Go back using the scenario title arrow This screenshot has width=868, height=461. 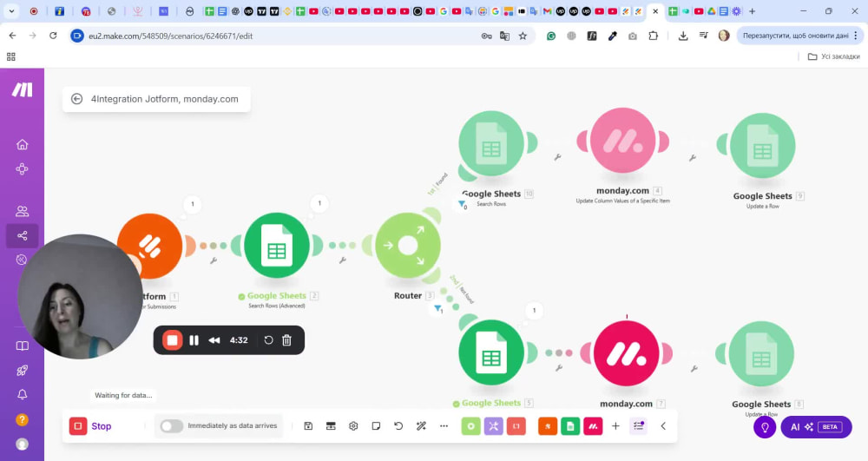77,99
